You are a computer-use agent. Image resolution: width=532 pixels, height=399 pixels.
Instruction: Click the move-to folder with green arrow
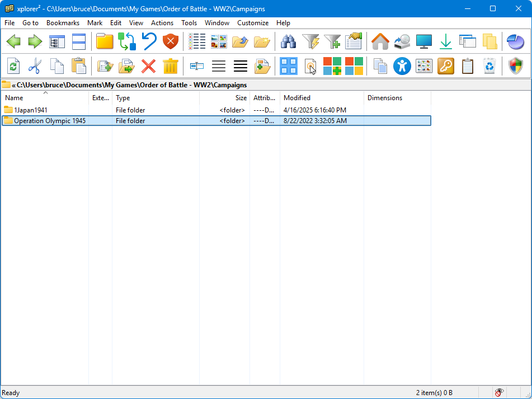[126, 66]
